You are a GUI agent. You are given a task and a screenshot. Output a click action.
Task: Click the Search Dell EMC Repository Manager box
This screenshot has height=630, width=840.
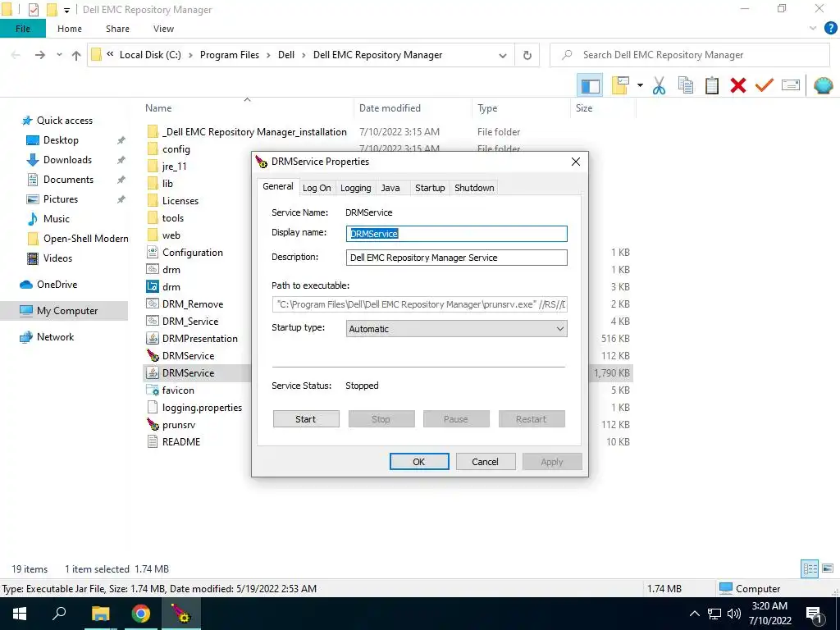pos(690,55)
